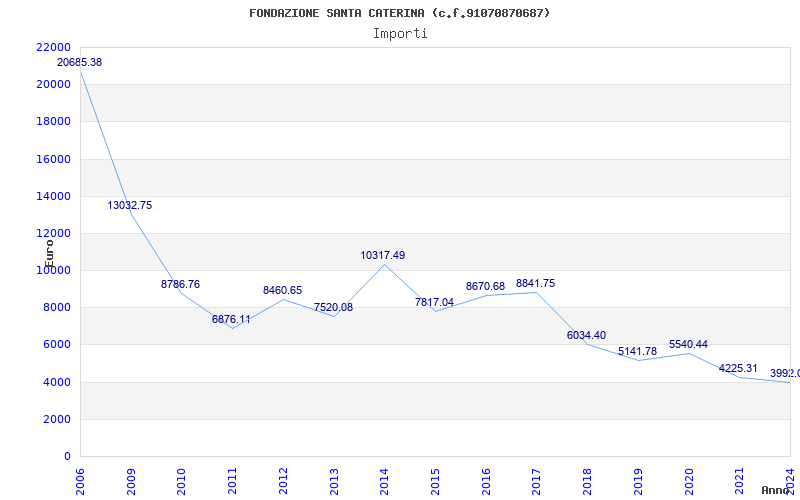Image resolution: width=800 pixels, height=500 pixels.
Task: Click the 2018 year tick label
Action: click(587, 480)
